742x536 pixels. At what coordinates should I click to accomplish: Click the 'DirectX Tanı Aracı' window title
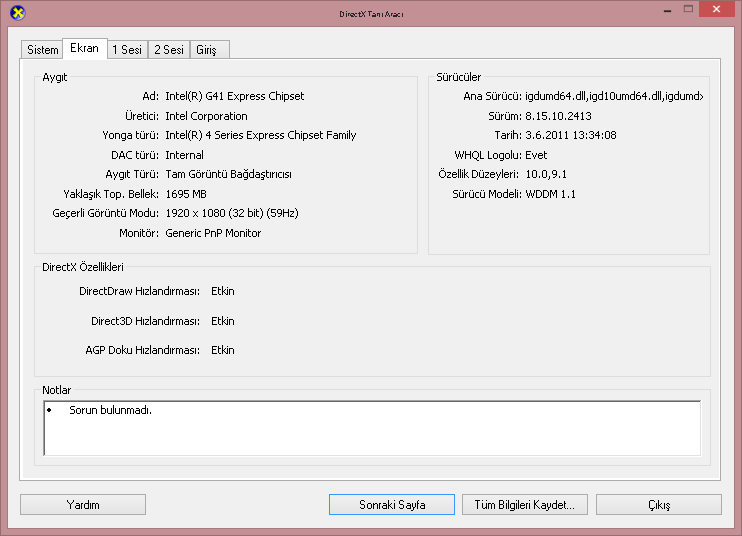(371, 14)
